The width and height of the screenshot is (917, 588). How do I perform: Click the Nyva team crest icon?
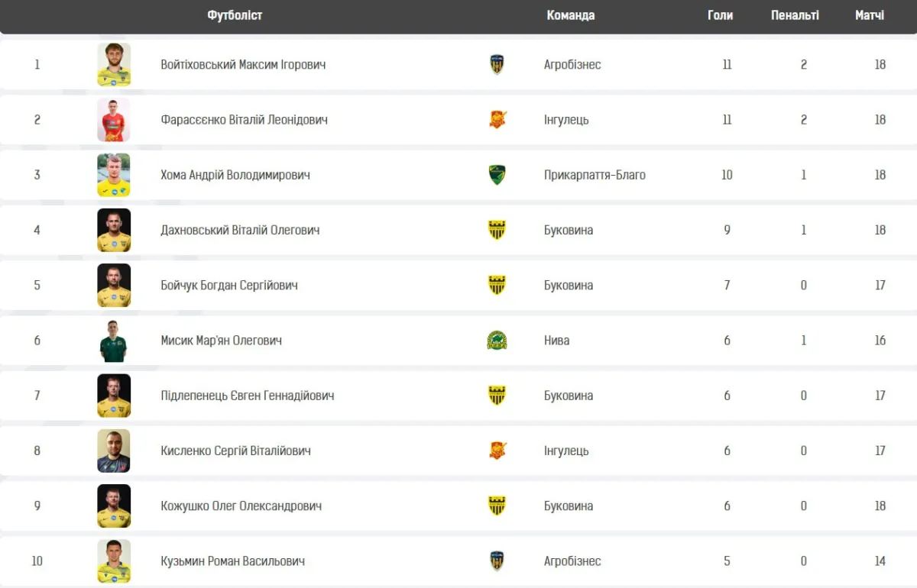497,341
